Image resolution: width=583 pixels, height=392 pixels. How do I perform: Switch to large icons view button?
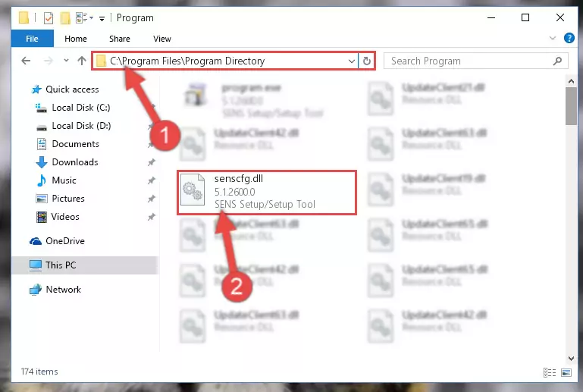pos(566,372)
